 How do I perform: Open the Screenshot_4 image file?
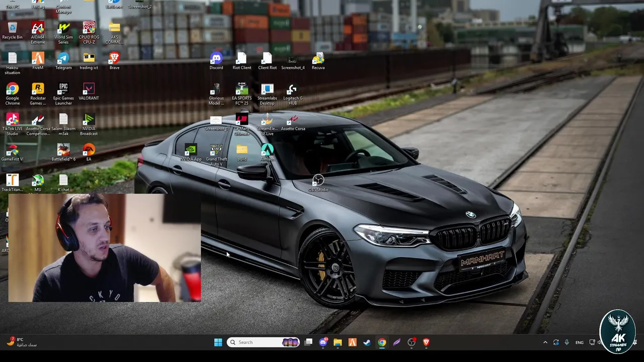[x=293, y=61]
